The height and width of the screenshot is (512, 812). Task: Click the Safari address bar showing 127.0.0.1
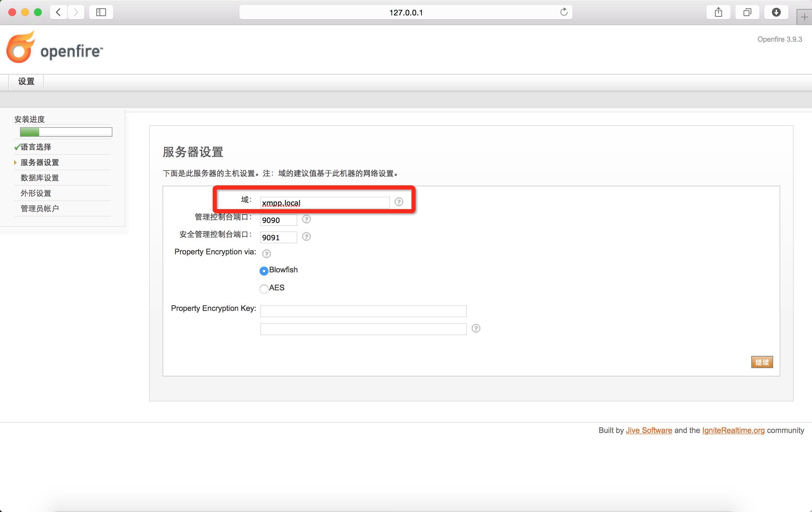pos(406,13)
